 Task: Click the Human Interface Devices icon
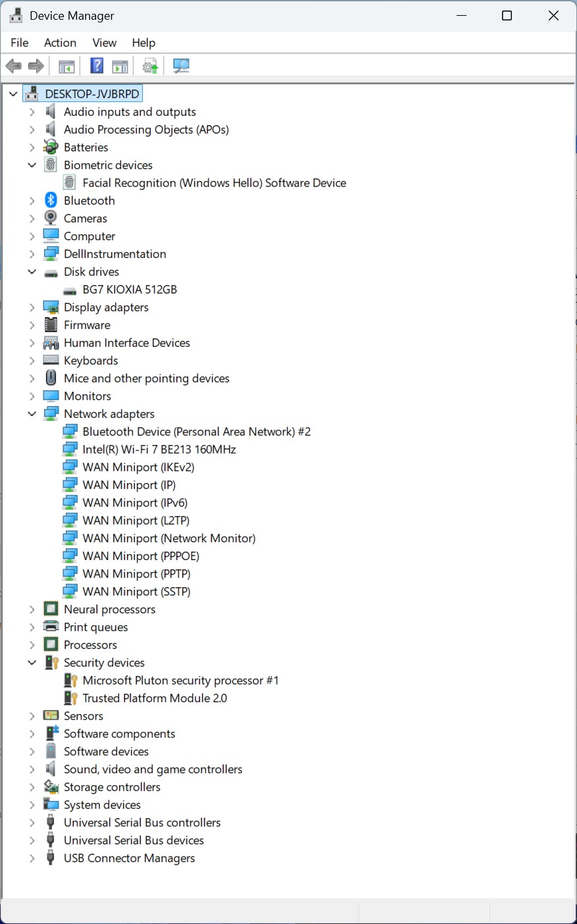click(51, 342)
